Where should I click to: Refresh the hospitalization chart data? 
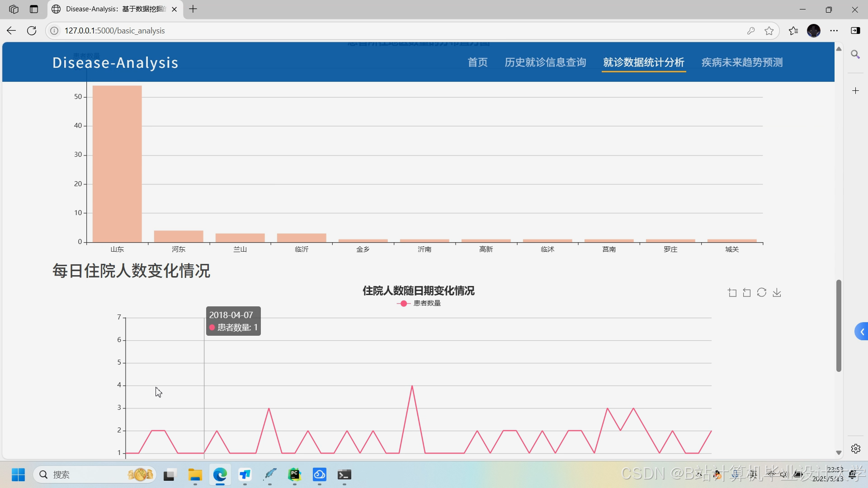762,292
